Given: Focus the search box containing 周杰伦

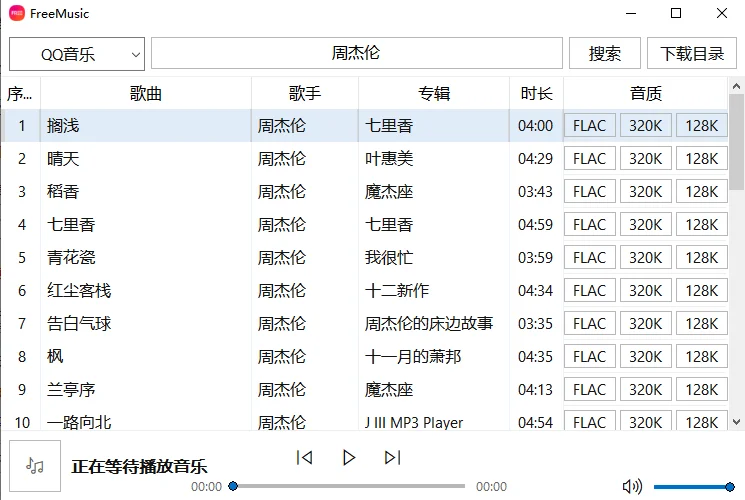Looking at the screenshot, I should [x=357, y=53].
